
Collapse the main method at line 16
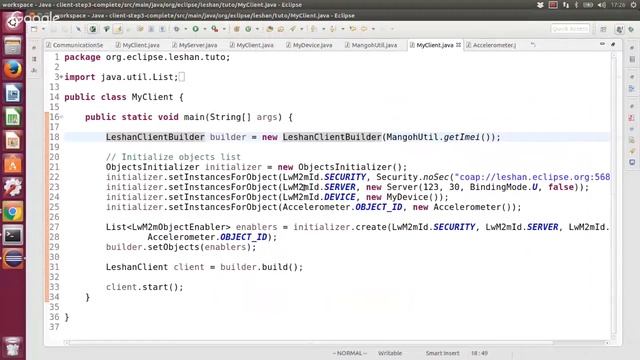62,117
